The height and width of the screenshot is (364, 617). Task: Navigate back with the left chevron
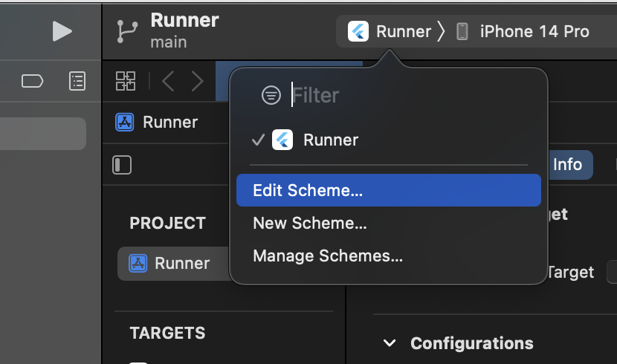[168, 81]
